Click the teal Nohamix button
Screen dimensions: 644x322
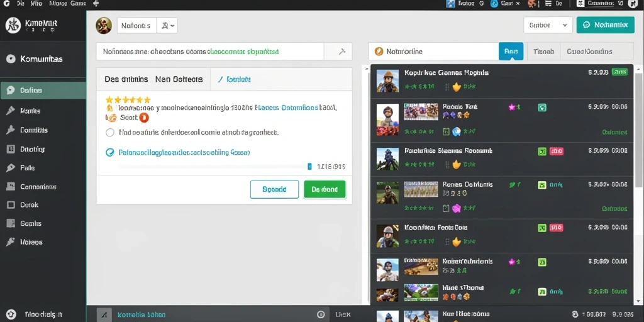tap(606, 25)
